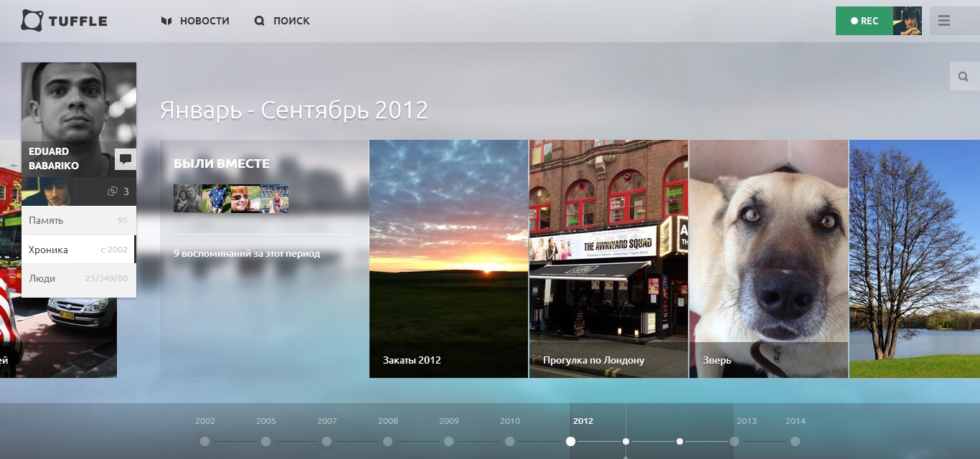Send a message via the chat bubble icon

tap(126, 159)
